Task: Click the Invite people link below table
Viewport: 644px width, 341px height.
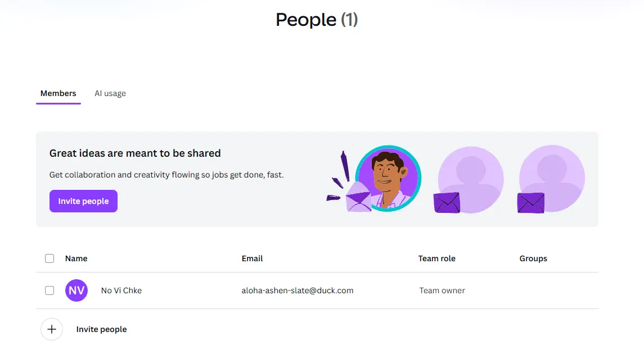Action: 101,329
